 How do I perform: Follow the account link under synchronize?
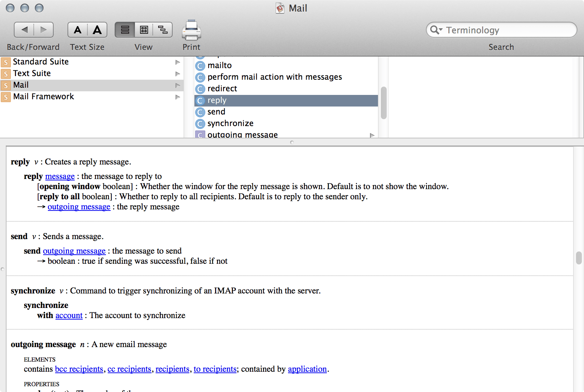pyautogui.click(x=69, y=315)
